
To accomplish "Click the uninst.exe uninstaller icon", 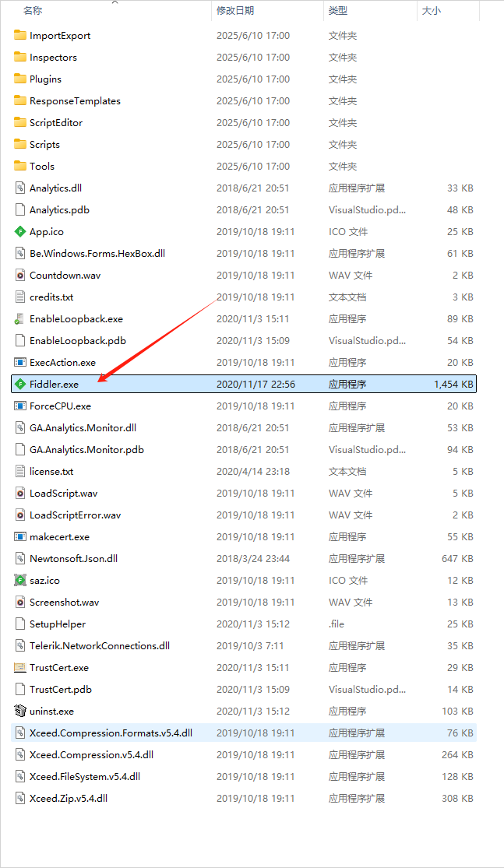I will 20,712.
